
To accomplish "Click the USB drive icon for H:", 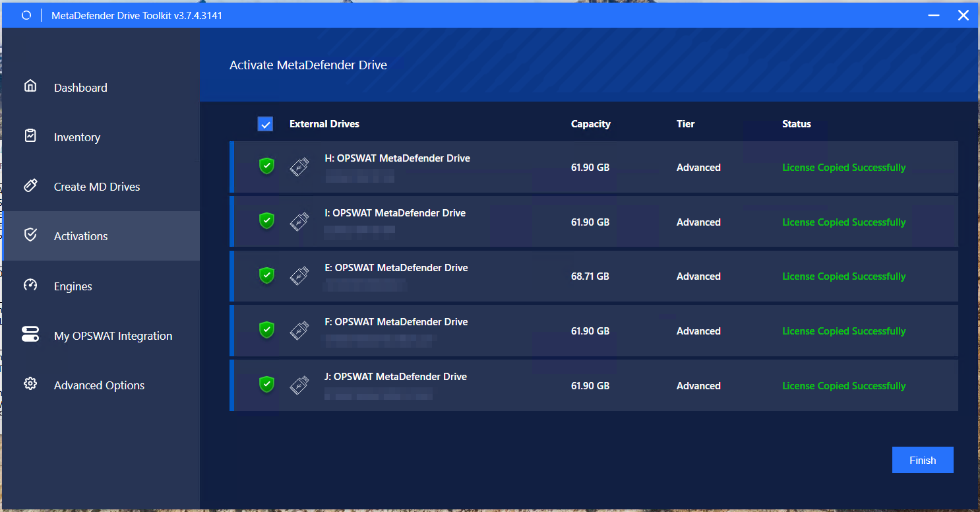I will pos(299,168).
